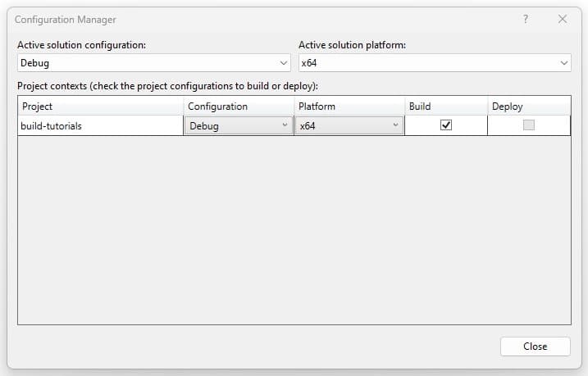Open the Active solution configuration dropdown
Image resolution: width=588 pixels, height=376 pixels.
tap(154, 63)
